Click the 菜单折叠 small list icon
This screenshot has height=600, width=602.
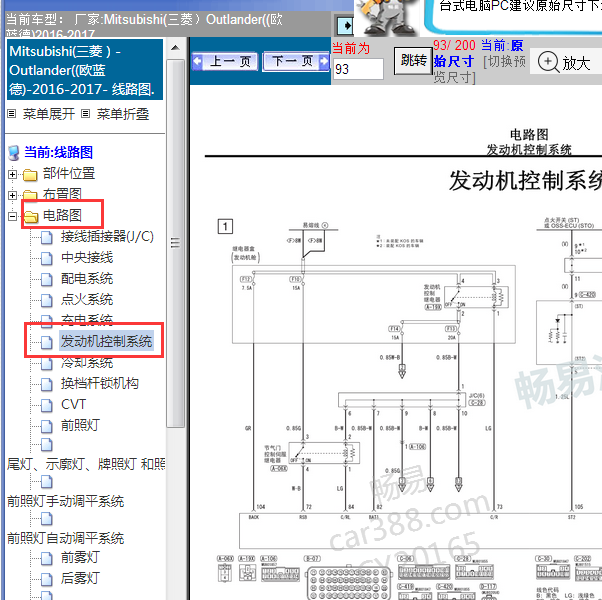coord(86,114)
